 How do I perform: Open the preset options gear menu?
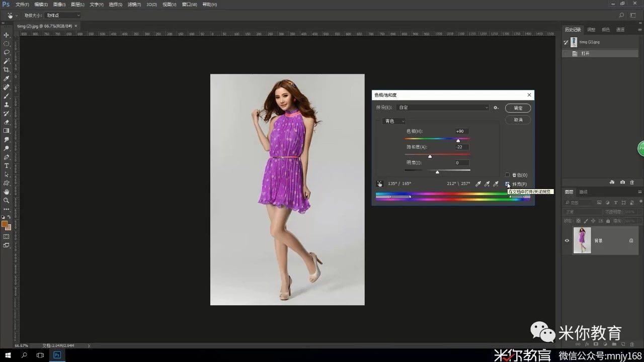[496, 108]
